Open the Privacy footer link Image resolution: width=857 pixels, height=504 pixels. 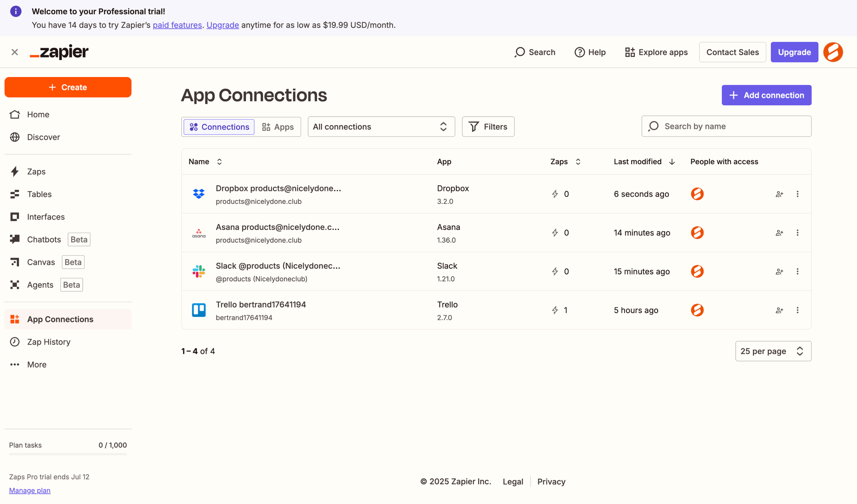(x=551, y=482)
